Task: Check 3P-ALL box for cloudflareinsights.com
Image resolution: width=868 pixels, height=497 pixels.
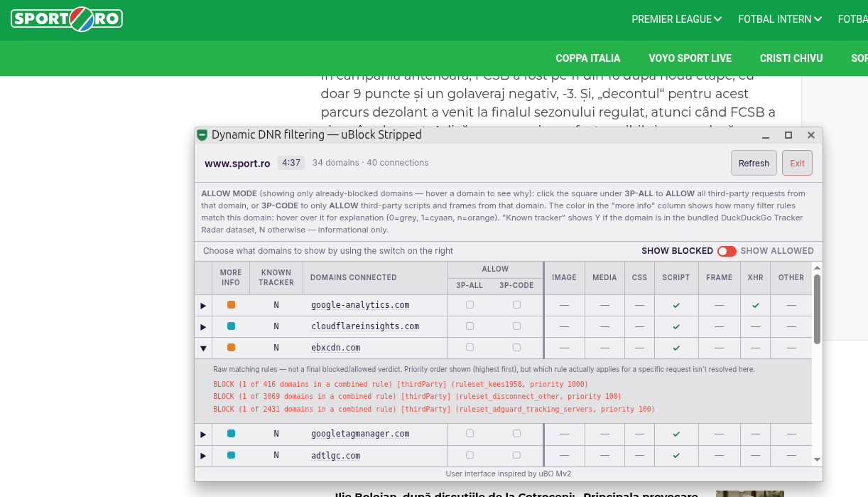Action: [x=470, y=326]
